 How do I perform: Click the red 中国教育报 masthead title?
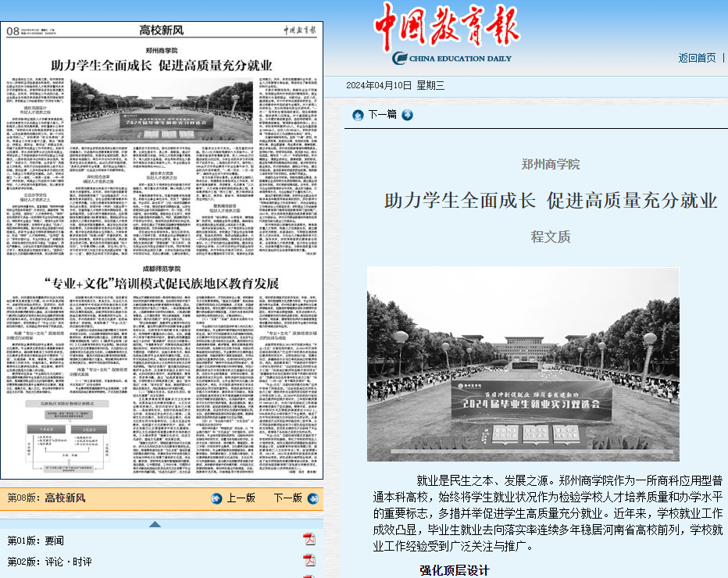point(446,25)
